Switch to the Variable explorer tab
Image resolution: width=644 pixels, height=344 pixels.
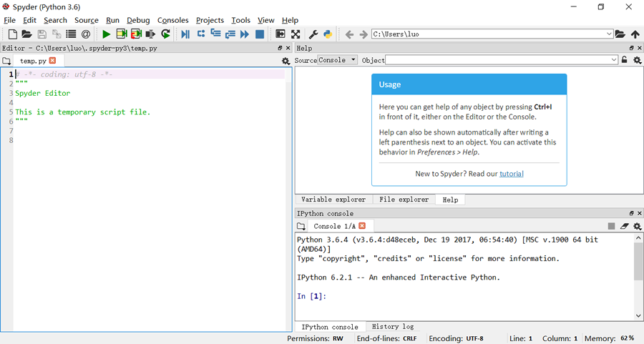click(333, 200)
